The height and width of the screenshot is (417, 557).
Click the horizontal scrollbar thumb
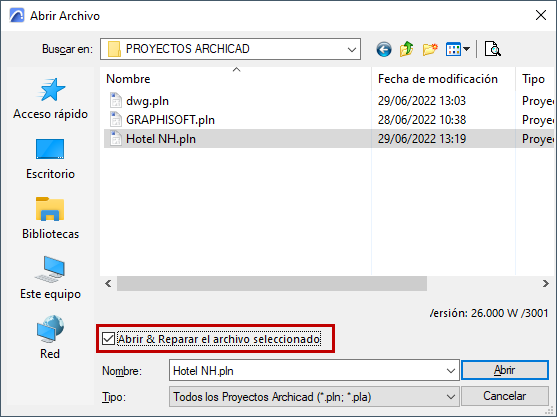[x=272, y=283]
